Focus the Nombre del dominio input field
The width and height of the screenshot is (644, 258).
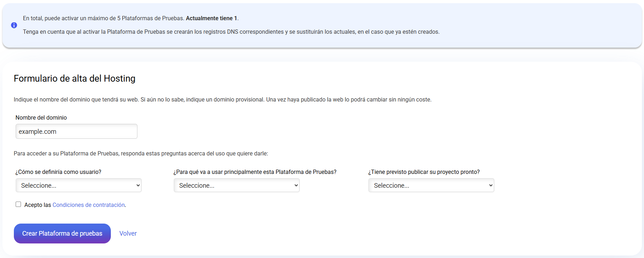click(76, 131)
